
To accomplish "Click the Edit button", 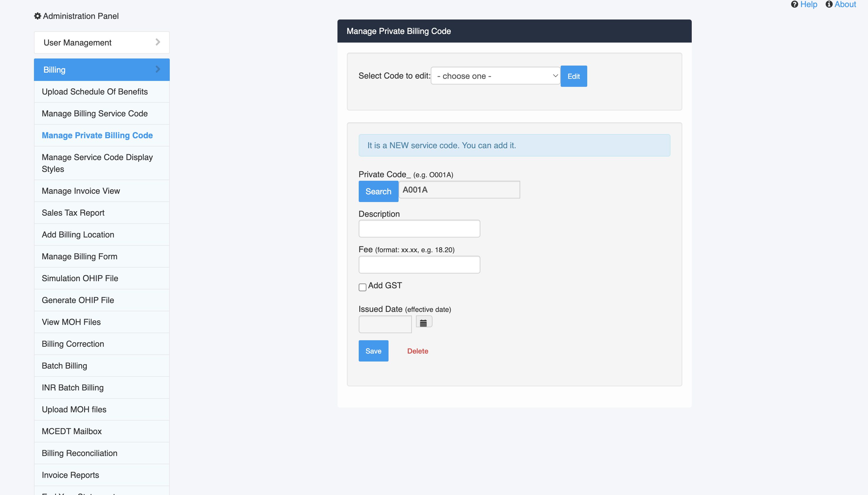I will [573, 76].
